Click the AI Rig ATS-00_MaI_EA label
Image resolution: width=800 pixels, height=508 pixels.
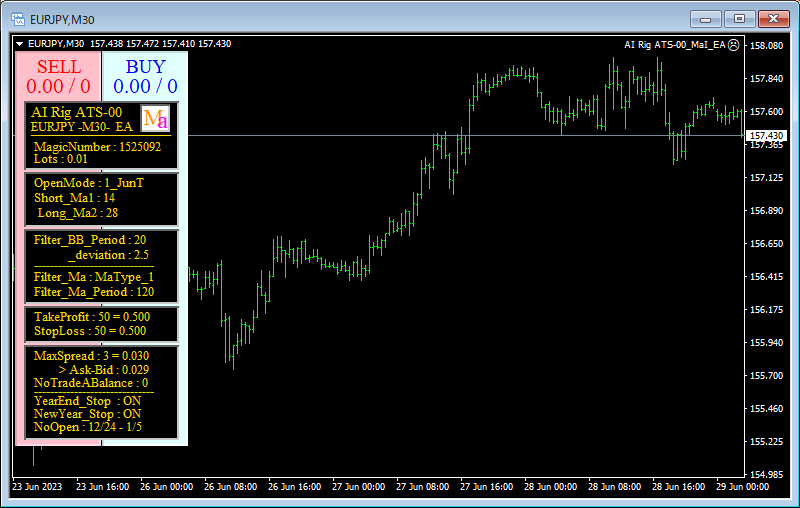pos(674,45)
